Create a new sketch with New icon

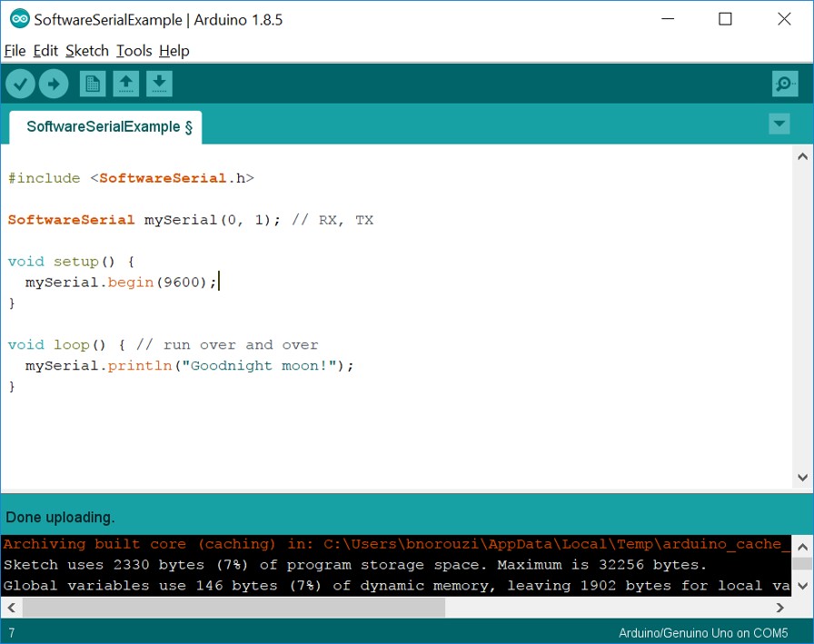click(x=93, y=84)
